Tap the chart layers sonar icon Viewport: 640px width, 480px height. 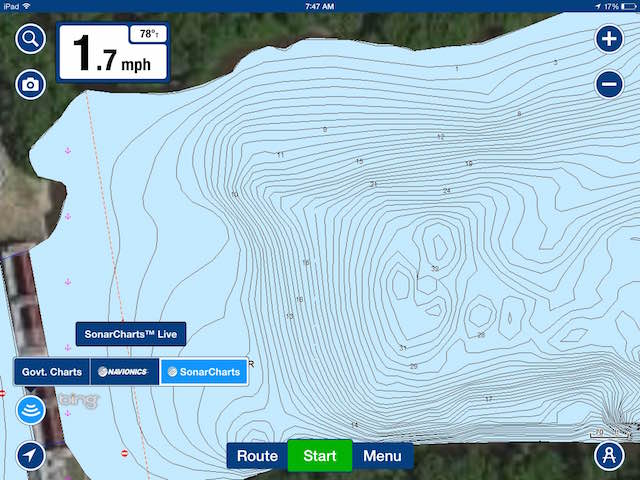pos(31,410)
